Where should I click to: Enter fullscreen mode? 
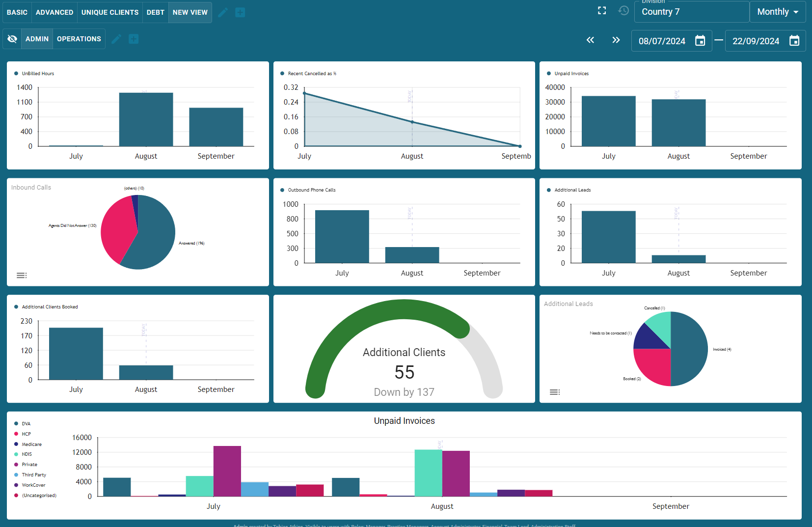[x=602, y=11]
